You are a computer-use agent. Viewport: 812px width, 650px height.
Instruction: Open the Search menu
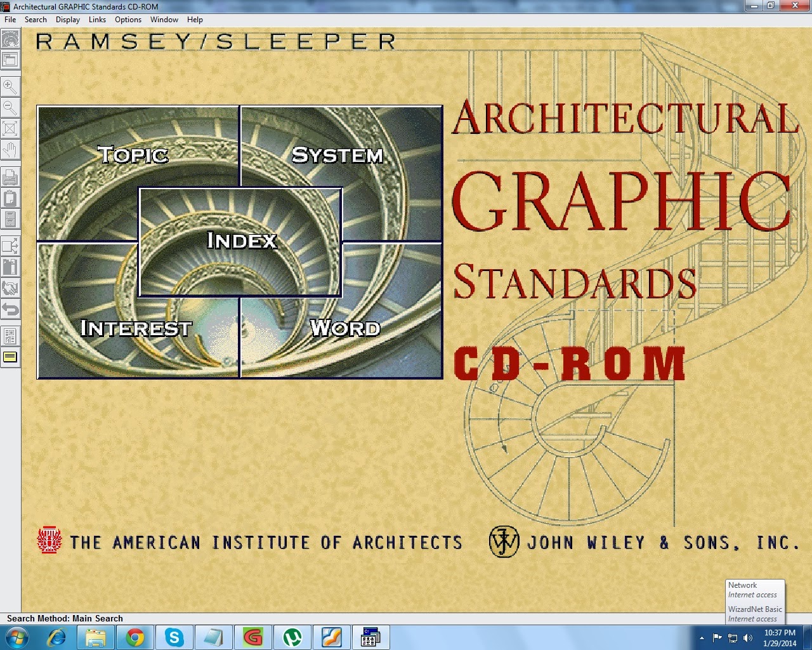pyautogui.click(x=36, y=19)
